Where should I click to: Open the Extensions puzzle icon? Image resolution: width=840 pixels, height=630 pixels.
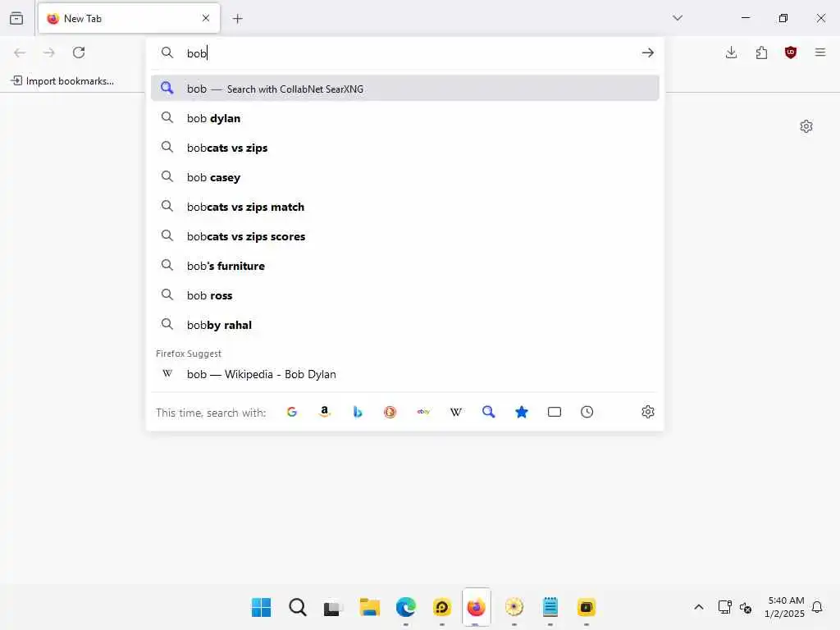(x=761, y=52)
